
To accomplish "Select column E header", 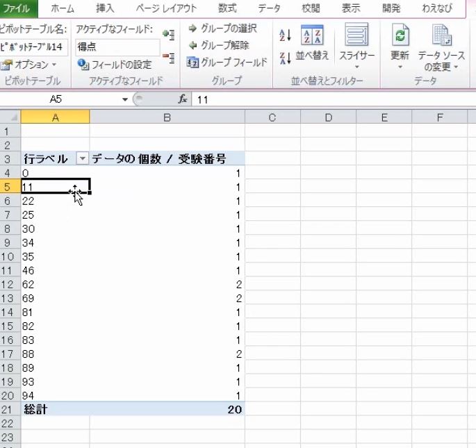I will tap(384, 117).
